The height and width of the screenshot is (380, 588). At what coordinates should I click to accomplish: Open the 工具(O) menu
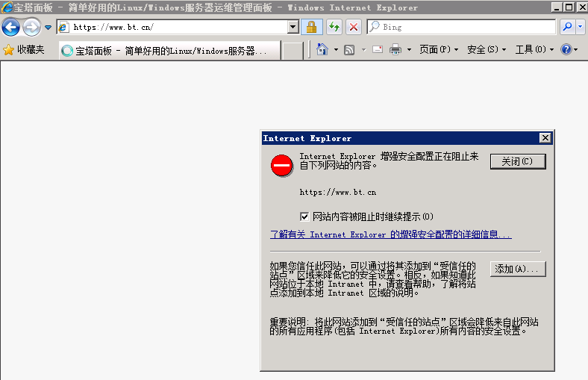(534, 49)
